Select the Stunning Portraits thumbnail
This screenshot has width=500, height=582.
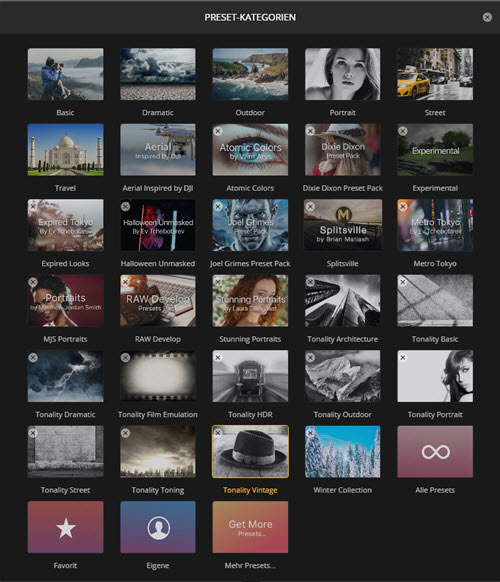250,301
